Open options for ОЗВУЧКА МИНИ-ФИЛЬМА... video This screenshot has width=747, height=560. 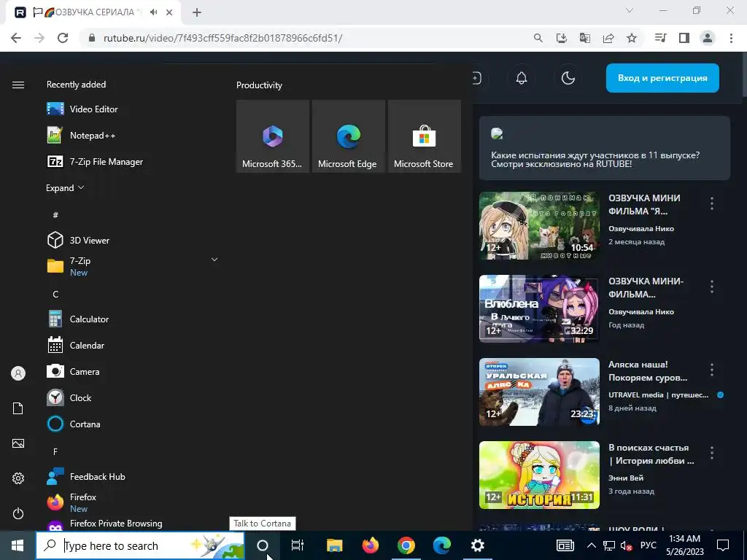click(x=712, y=287)
